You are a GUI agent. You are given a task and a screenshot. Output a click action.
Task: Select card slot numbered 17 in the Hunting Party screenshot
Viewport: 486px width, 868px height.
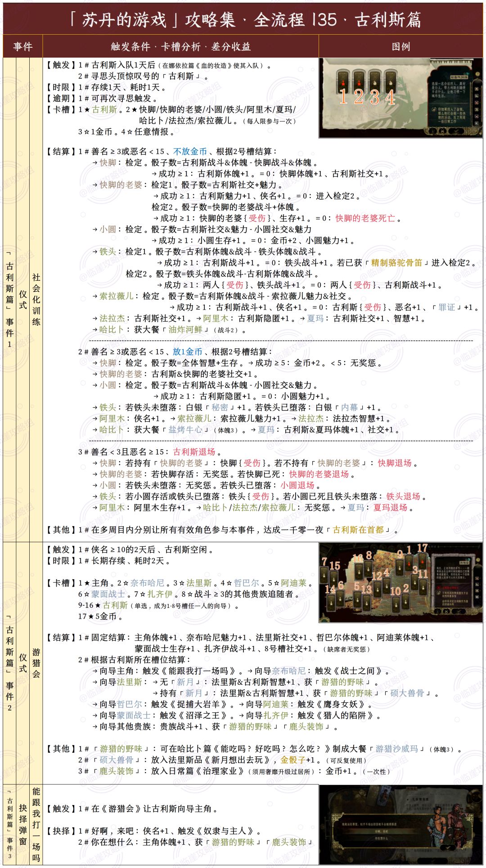click(423, 562)
